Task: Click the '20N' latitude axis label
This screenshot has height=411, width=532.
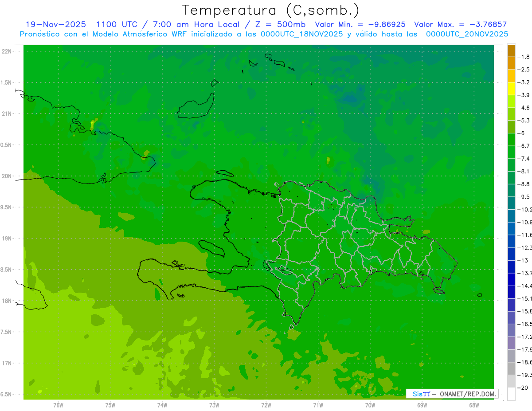Action: click(x=7, y=176)
